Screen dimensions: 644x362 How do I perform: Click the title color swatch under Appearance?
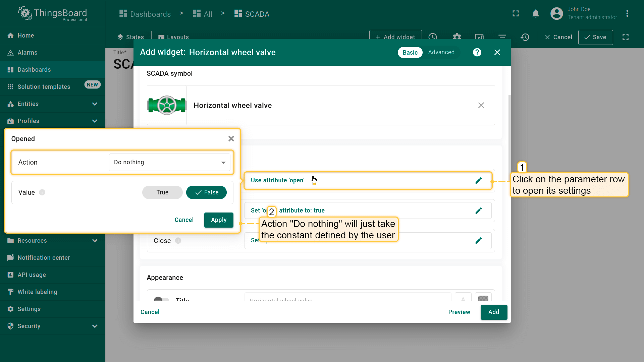483,298
